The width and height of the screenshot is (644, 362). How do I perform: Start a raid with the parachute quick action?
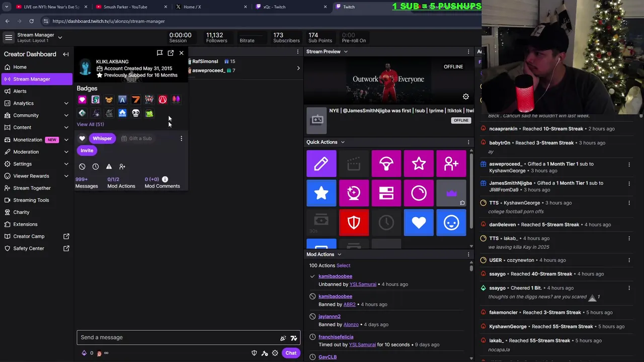(386, 163)
